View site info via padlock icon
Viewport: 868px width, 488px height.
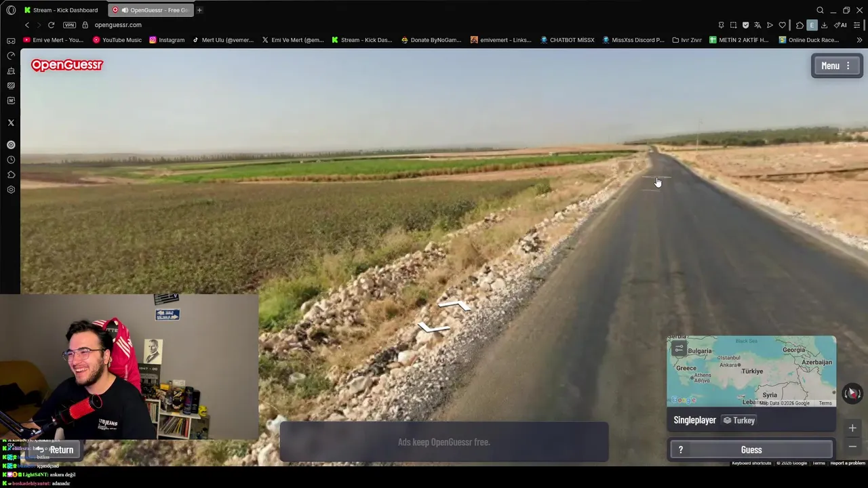tap(85, 25)
